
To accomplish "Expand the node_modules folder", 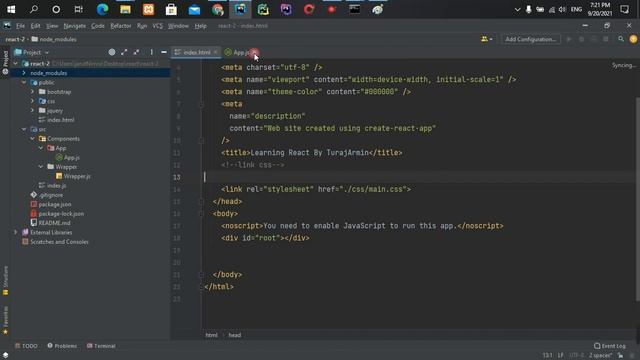I will point(24,73).
